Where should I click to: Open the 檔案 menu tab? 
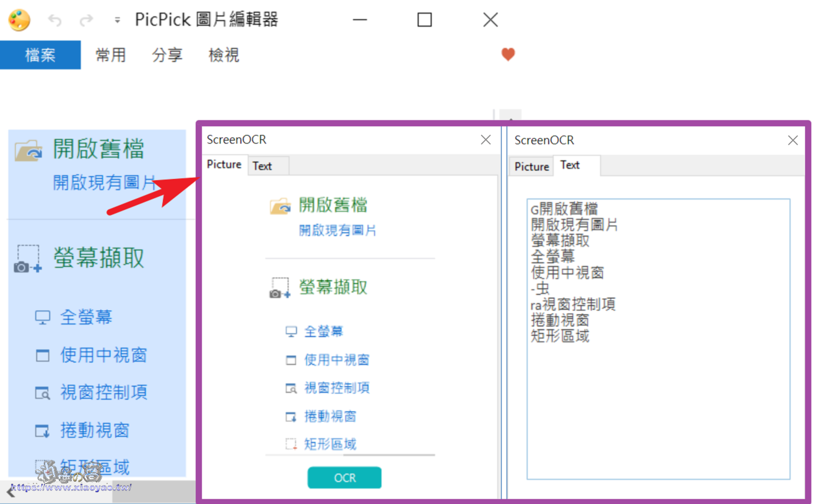(x=40, y=55)
